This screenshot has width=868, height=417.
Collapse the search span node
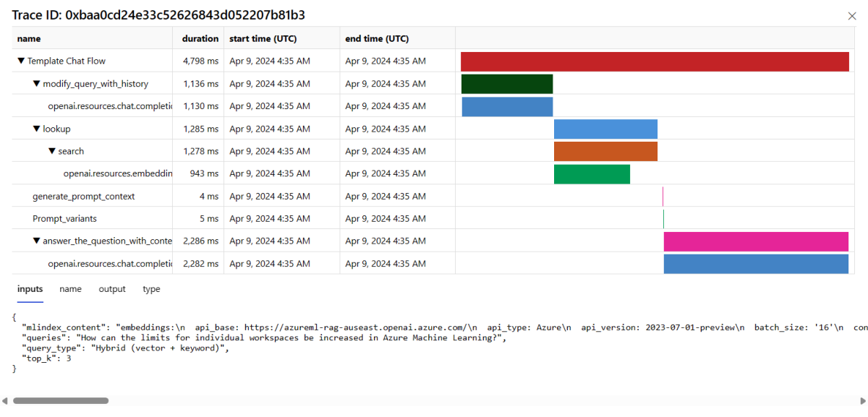point(52,152)
